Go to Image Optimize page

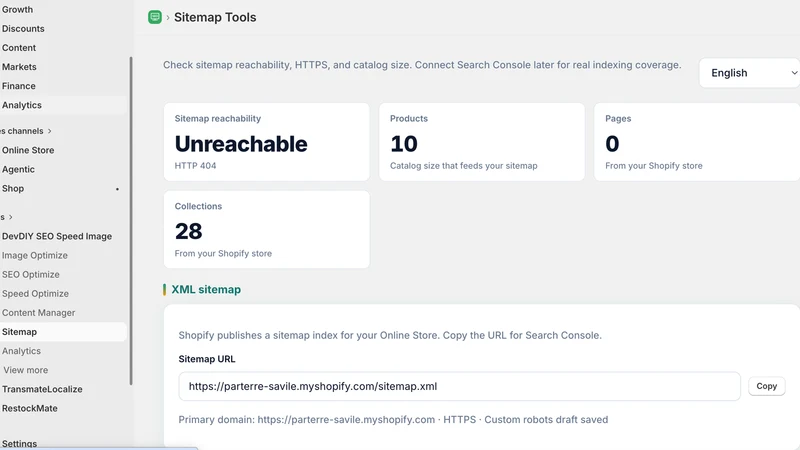[35, 255]
